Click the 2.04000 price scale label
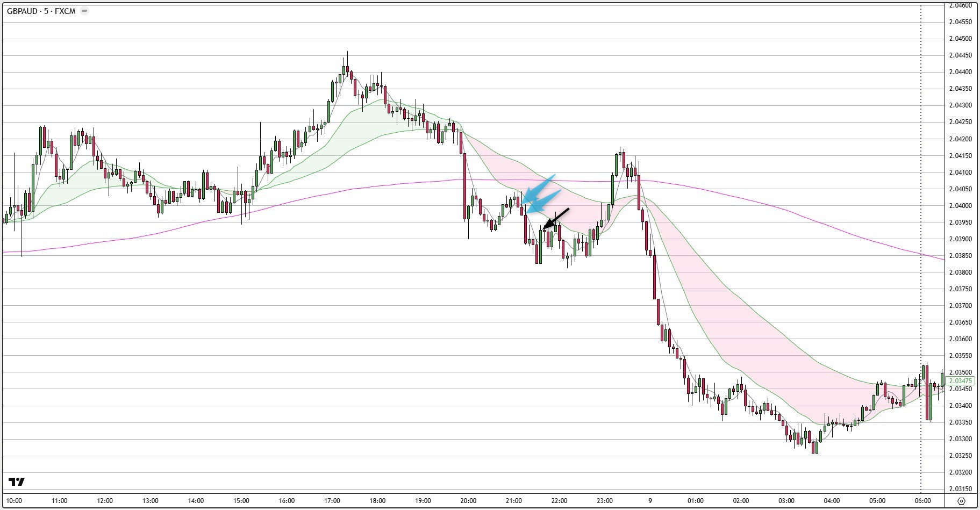Viewport: 980px width, 510px height. click(x=960, y=206)
